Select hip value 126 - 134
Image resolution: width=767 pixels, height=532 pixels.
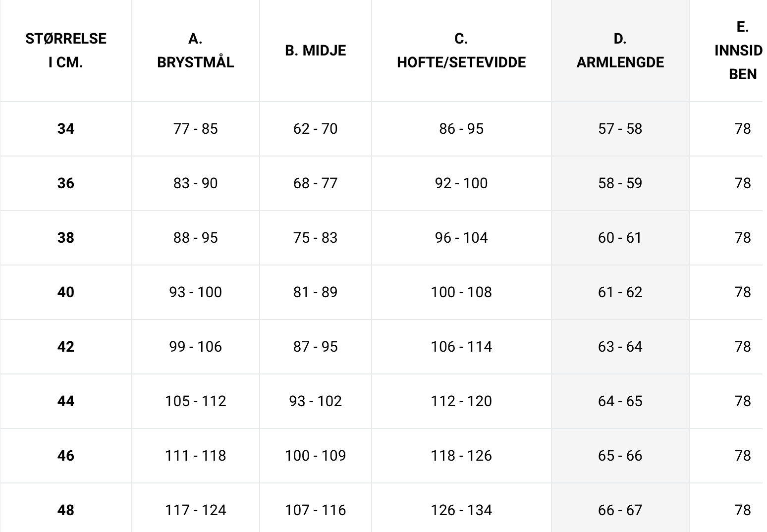pyautogui.click(x=461, y=510)
